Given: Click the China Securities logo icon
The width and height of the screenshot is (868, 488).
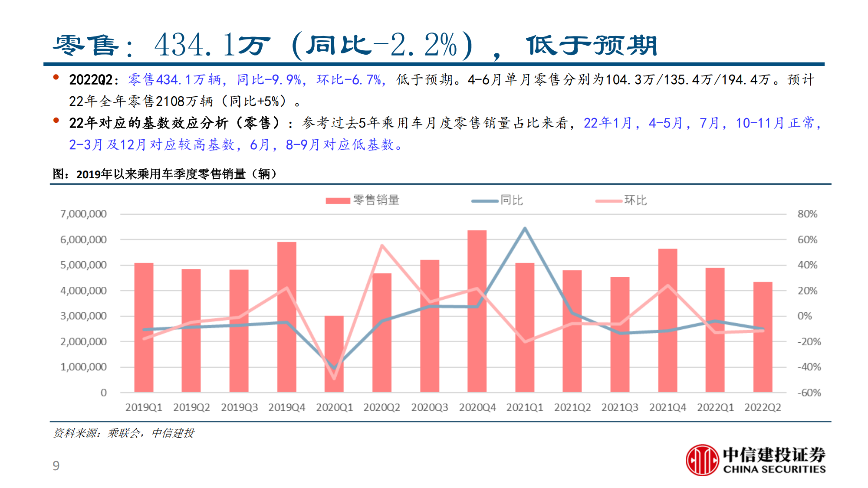Looking at the screenshot, I should [702, 460].
